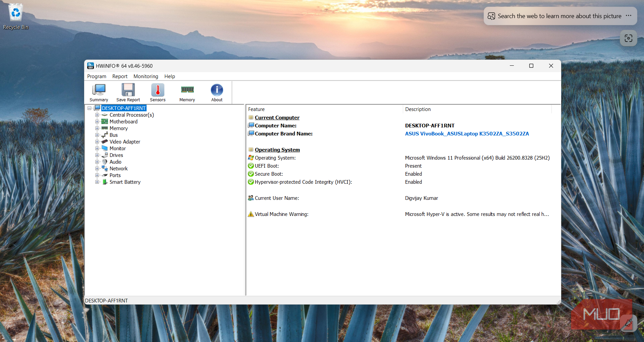Expand the Drives tree node
This screenshot has height=342, width=644.
(97, 155)
